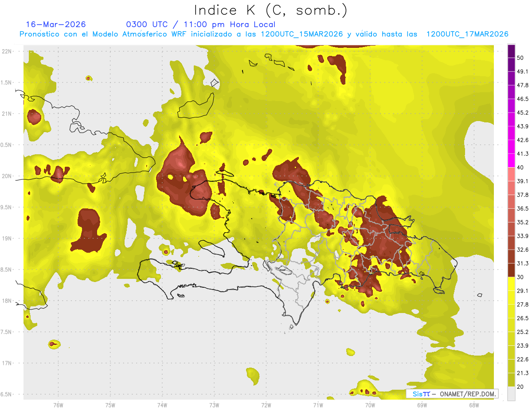Click the '46.5' value on the color scale
This screenshot has width=532, height=411.
pos(523,99)
